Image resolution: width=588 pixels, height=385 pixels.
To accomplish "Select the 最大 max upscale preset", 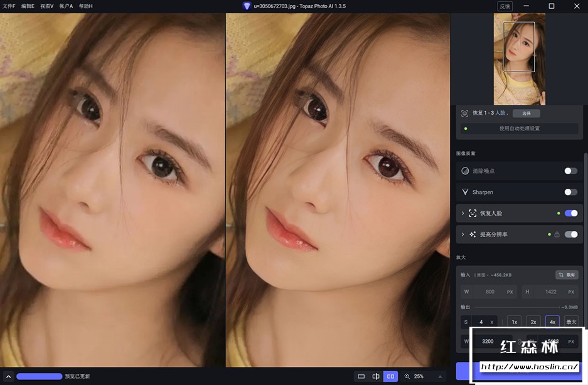I will (x=571, y=322).
